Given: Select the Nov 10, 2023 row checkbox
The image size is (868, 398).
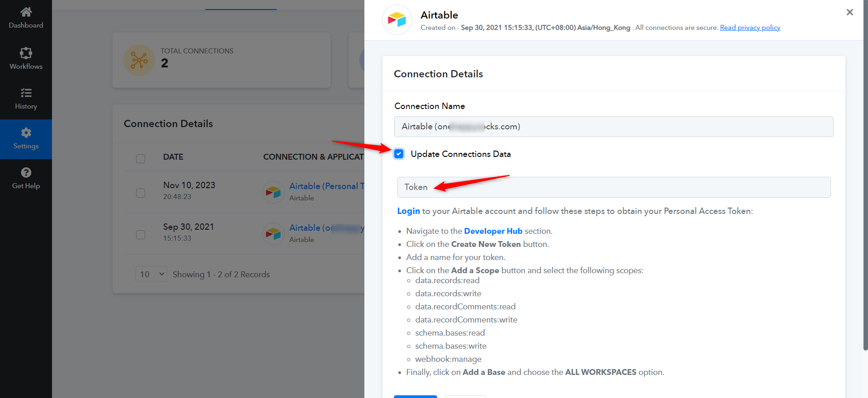Looking at the screenshot, I should (141, 193).
